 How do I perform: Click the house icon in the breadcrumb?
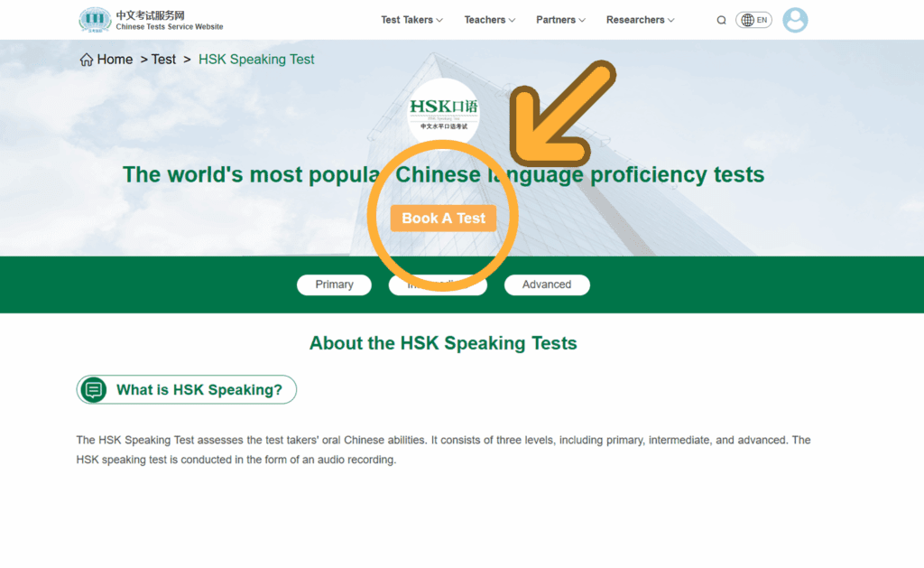click(x=87, y=60)
